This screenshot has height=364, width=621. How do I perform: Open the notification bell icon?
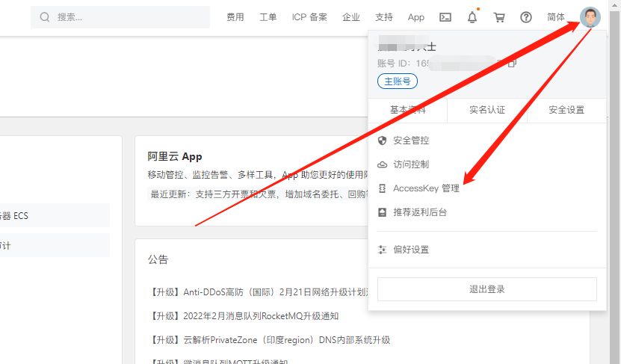point(472,17)
